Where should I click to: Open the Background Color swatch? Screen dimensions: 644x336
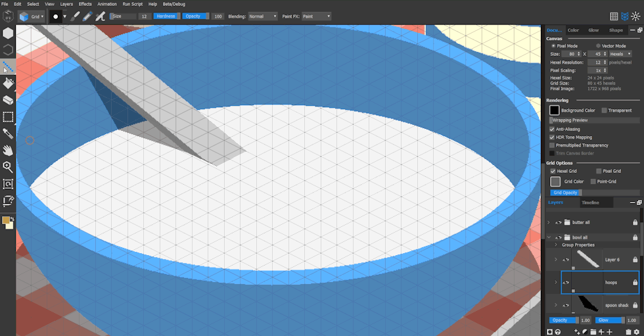(x=554, y=110)
